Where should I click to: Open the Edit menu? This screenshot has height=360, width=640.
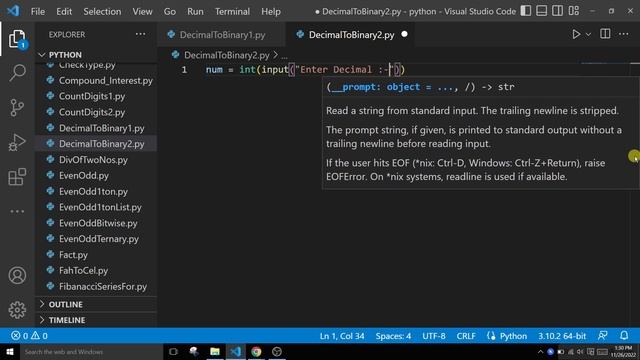(x=64, y=11)
